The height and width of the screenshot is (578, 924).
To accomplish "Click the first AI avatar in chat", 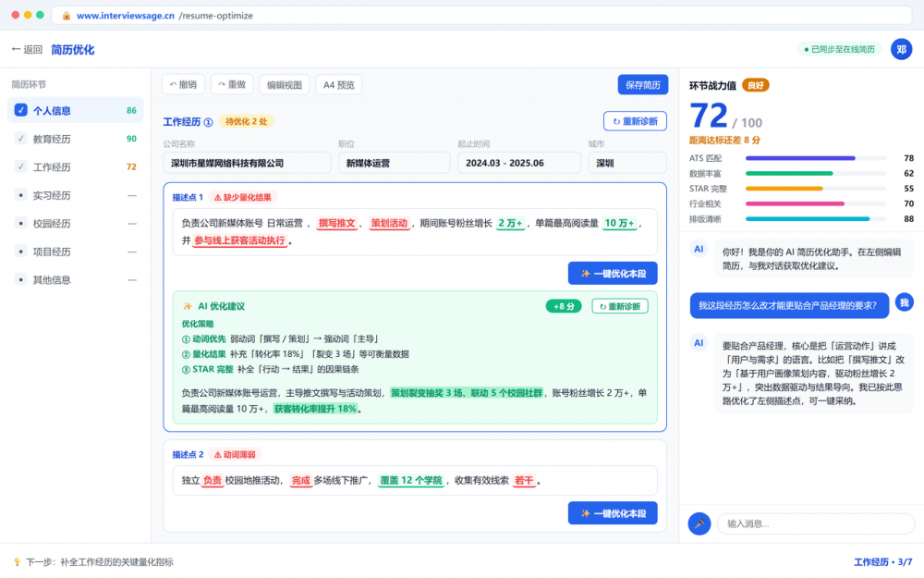I will 699,249.
